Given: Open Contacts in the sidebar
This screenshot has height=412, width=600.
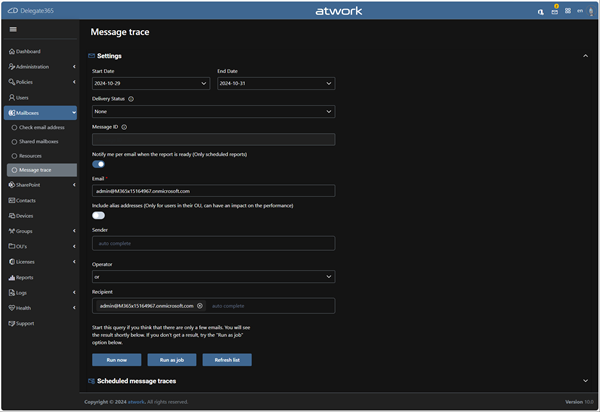Looking at the screenshot, I should coord(22,200).
